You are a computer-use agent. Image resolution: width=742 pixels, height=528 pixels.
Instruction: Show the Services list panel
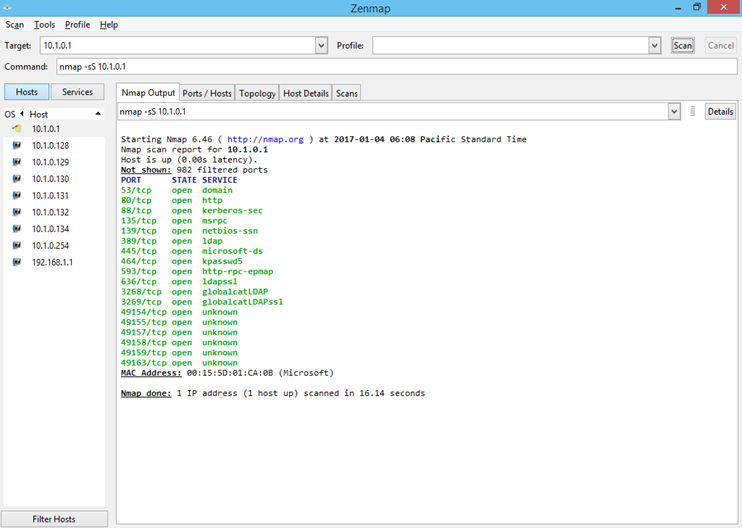pos(78,92)
